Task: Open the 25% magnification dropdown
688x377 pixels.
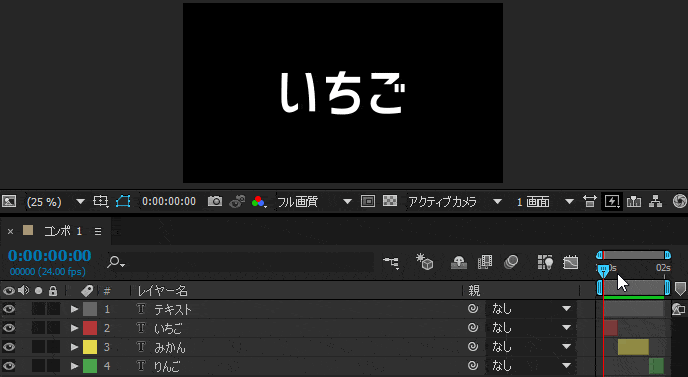Action: tap(55, 202)
